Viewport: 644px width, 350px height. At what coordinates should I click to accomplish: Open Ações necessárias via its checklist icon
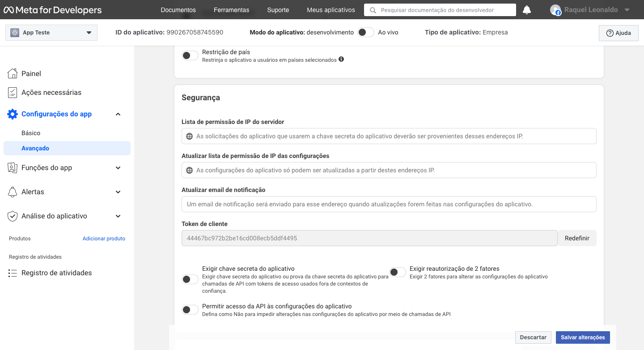point(13,92)
